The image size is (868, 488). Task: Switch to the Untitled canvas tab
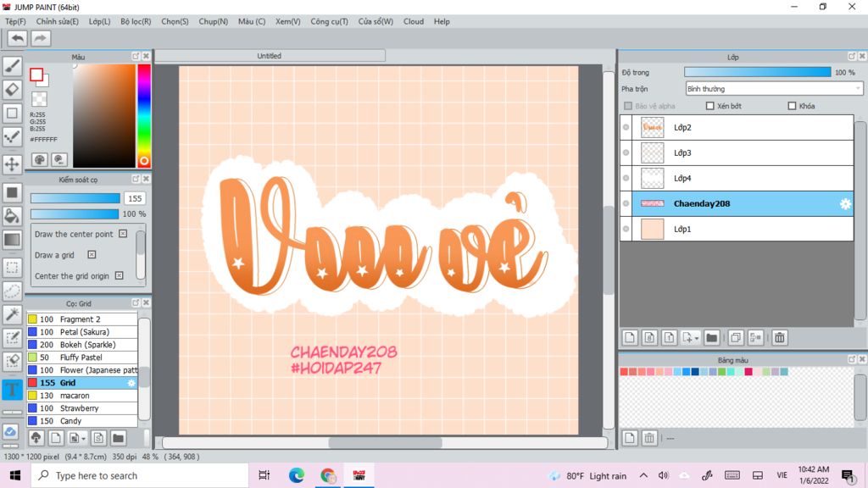(x=270, y=56)
